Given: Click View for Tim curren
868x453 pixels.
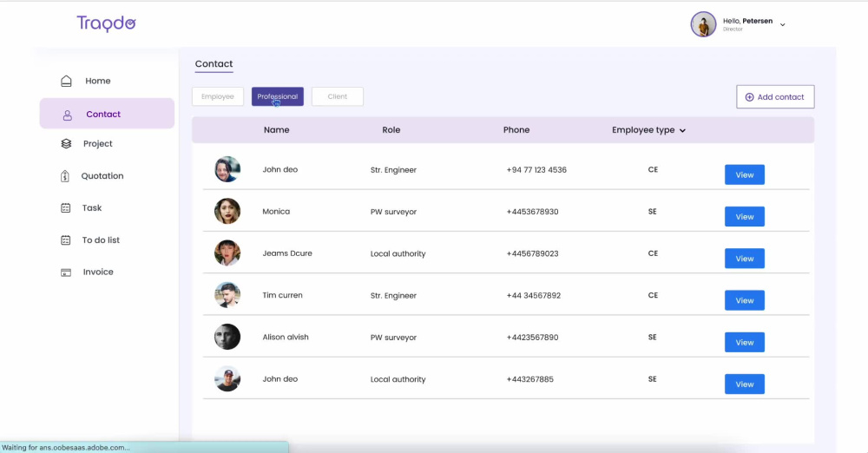Looking at the screenshot, I should [745, 301].
